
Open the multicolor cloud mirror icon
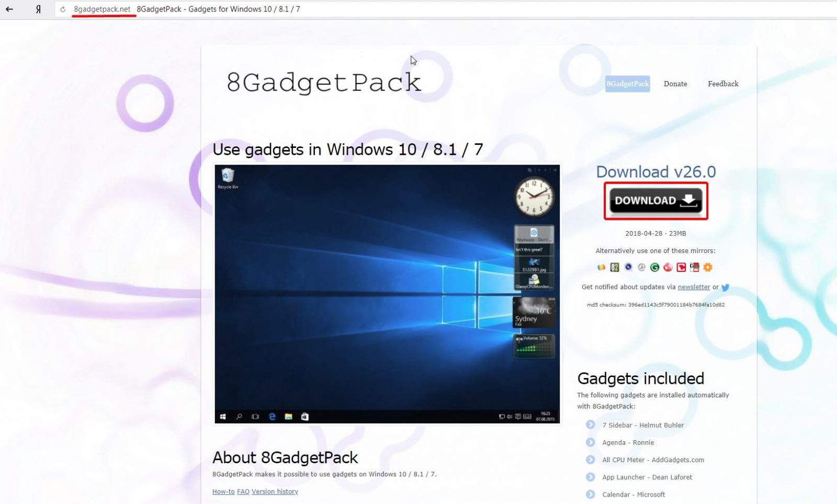[x=602, y=267]
